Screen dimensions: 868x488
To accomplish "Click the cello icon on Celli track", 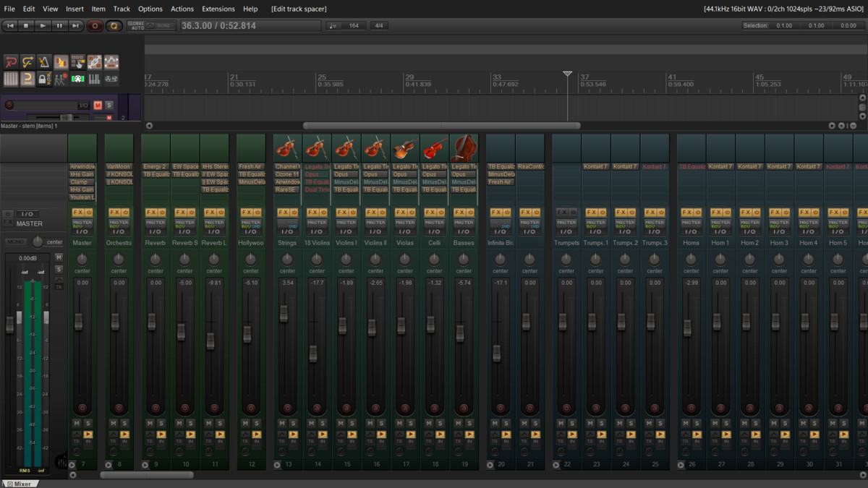I will pyautogui.click(x=434, y=147).
